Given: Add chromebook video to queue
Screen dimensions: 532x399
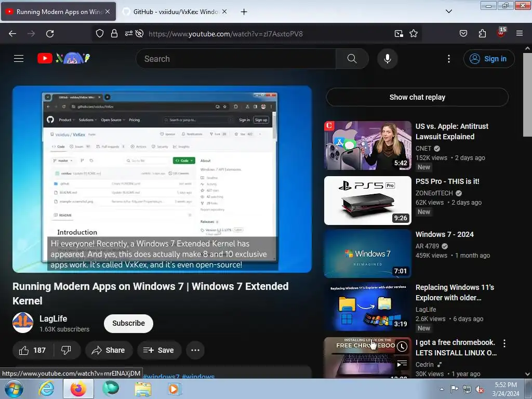Looking at the screenshot, I should pos(402,364).
